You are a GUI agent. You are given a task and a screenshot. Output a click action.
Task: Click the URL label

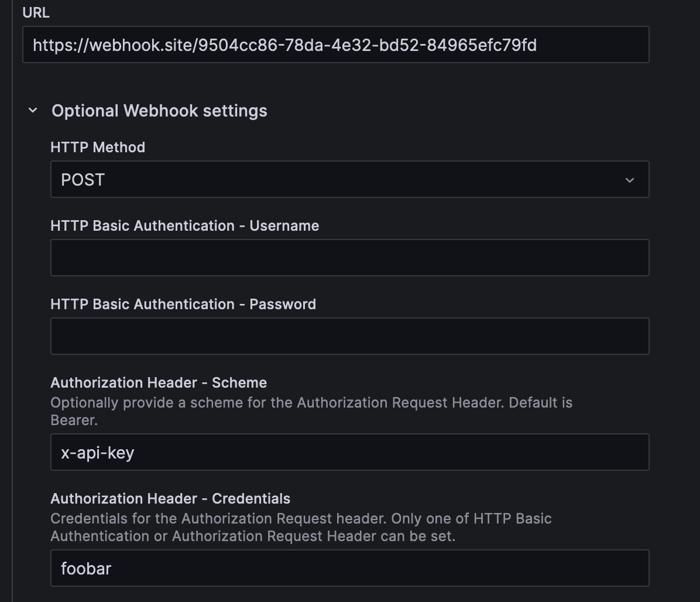(35, 12)
